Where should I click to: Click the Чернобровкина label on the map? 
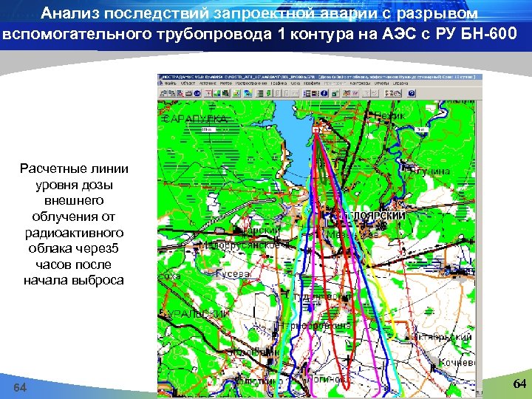coord(316,325)
